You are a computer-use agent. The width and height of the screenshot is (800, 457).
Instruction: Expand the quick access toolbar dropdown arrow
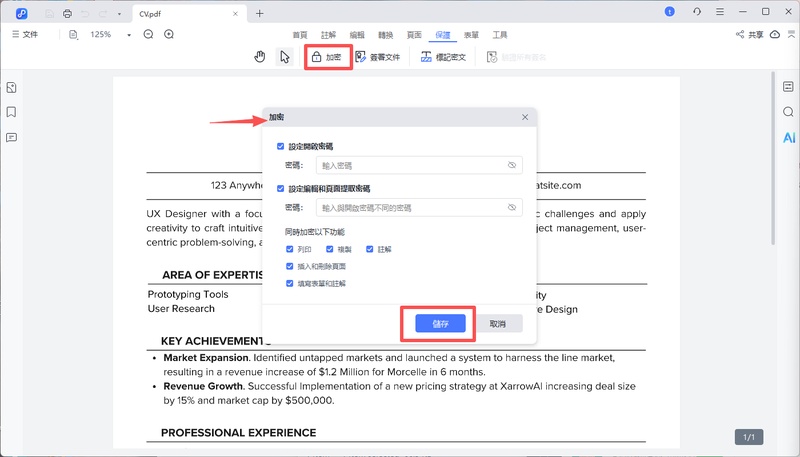pos(119,13)
